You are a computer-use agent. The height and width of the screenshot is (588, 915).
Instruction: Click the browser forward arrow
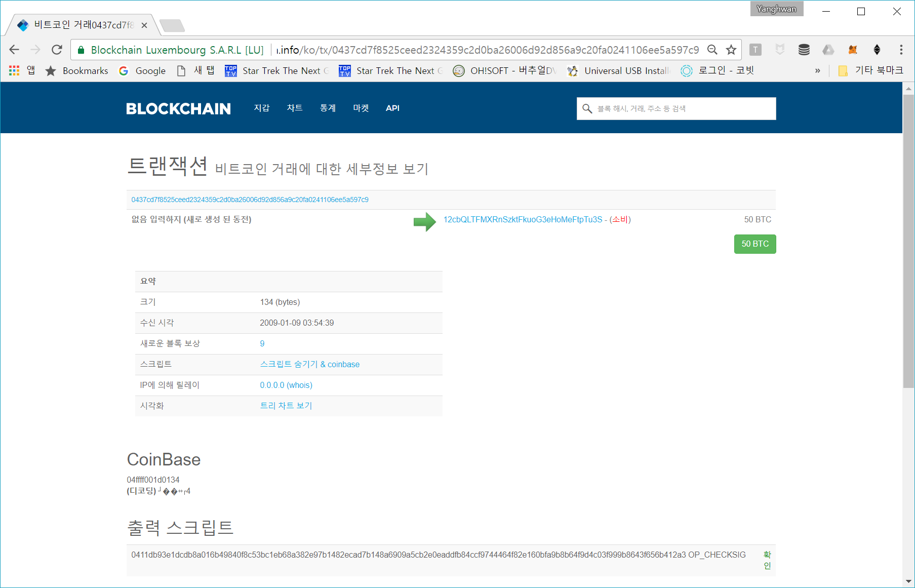(35, 50)
